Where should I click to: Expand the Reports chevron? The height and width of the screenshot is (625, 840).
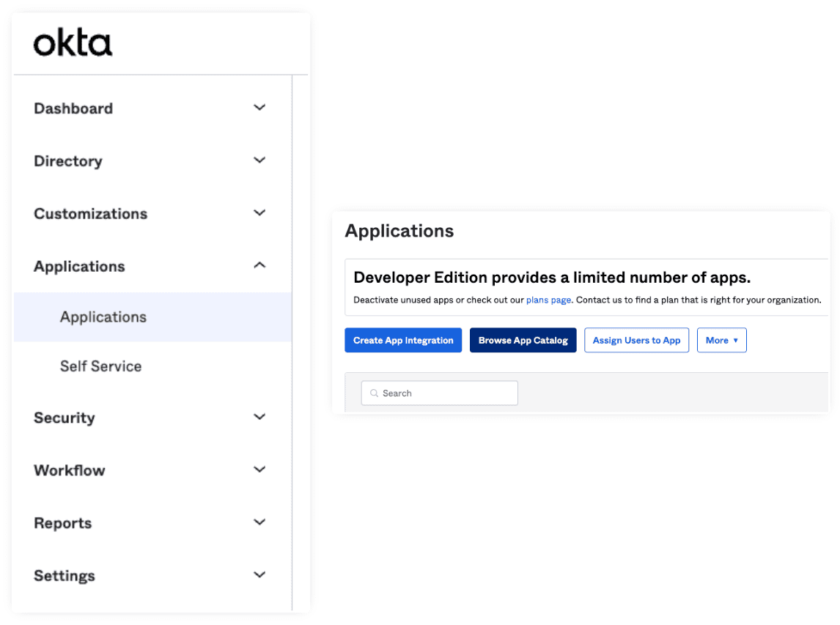[x=259, y=522]
